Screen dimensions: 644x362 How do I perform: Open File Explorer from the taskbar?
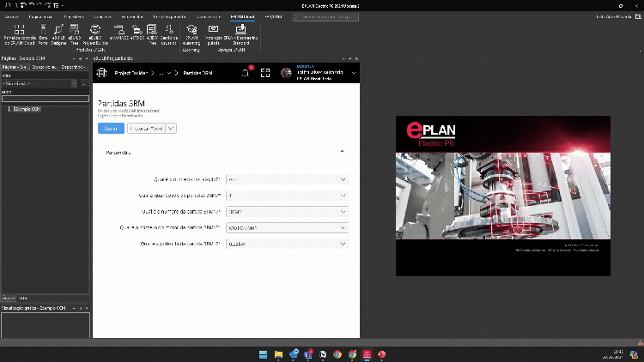coord(278,354)
